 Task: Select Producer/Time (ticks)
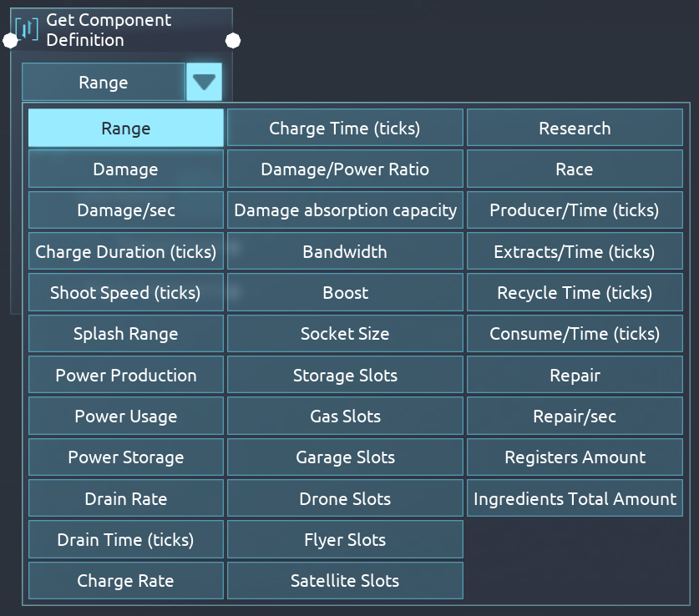click(x=575, y=210)
